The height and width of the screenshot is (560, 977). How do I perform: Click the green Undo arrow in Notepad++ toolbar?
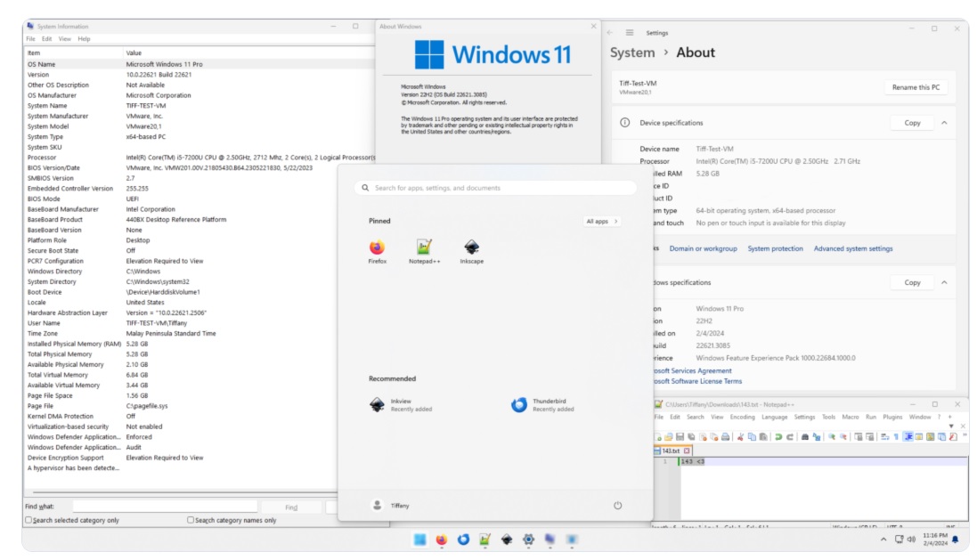pyautogui.click(x=778, y=437)
